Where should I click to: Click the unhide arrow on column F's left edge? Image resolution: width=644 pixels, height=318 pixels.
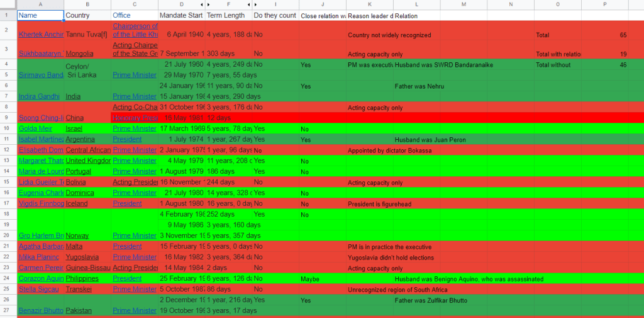[209, 5]
